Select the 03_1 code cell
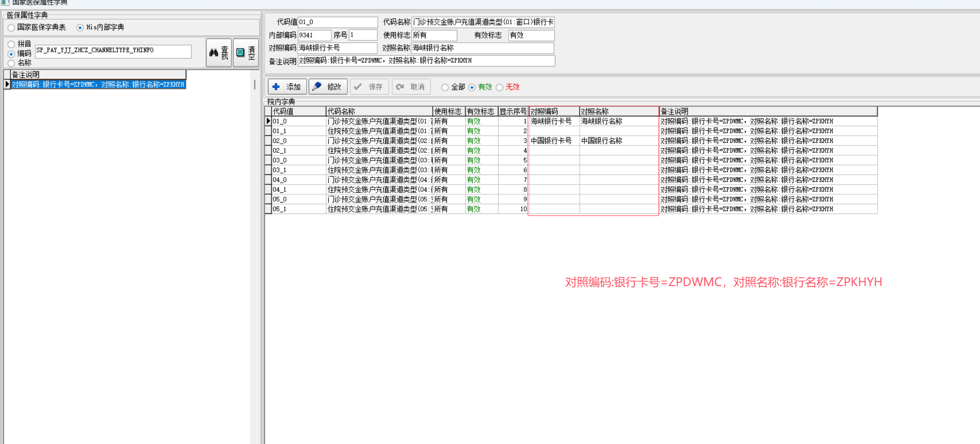Screen dimensions: 980x444 [299, 170]
